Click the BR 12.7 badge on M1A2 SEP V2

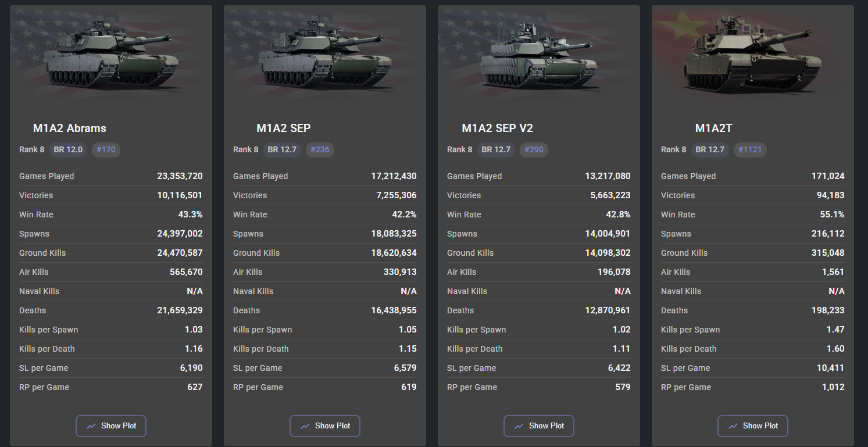tap(496, 150)
